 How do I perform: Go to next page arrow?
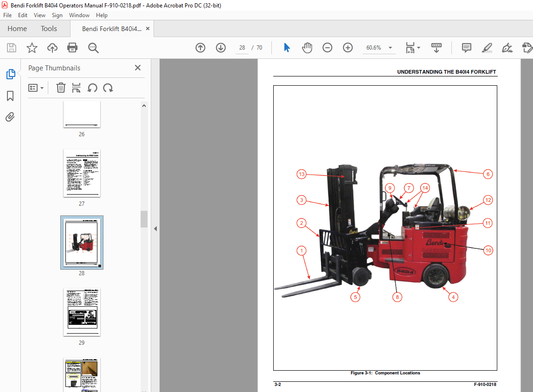point(221,48)
